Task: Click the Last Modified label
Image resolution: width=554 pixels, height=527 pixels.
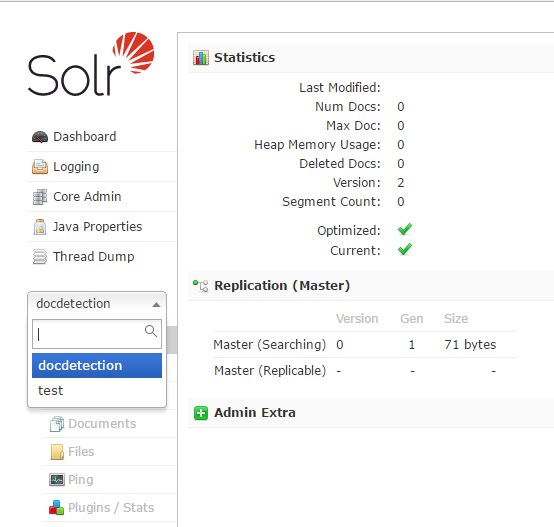Action: [340, 88]
